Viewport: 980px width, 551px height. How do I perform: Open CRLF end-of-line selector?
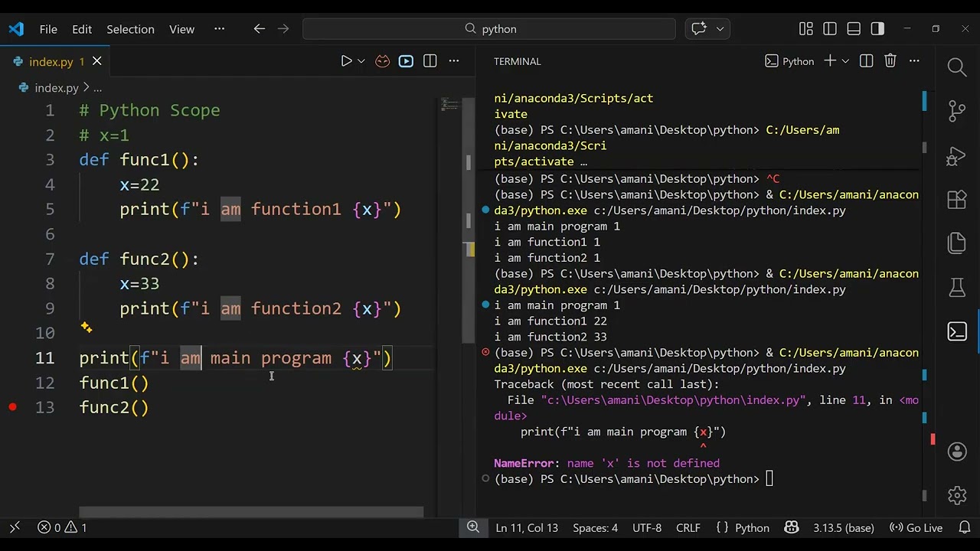688,528
